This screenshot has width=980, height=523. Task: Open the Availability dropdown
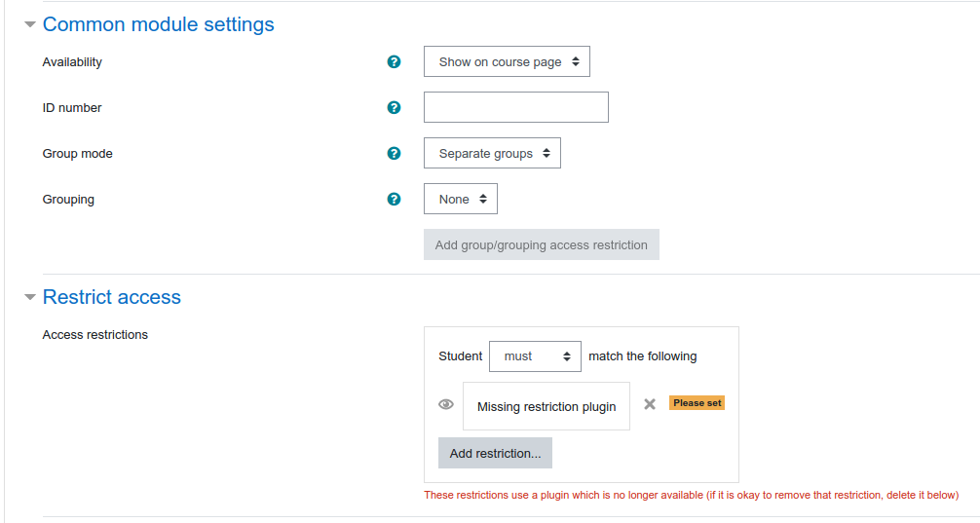(x=507, y=62)
